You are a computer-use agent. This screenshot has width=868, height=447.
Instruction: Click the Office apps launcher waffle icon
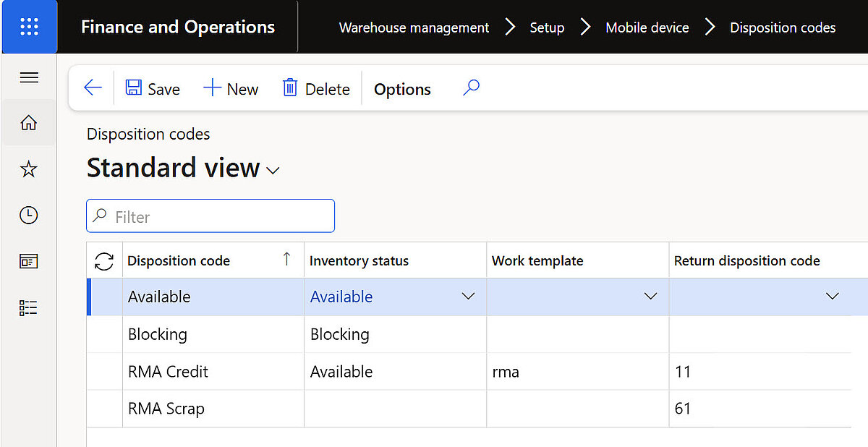(29, 27)
